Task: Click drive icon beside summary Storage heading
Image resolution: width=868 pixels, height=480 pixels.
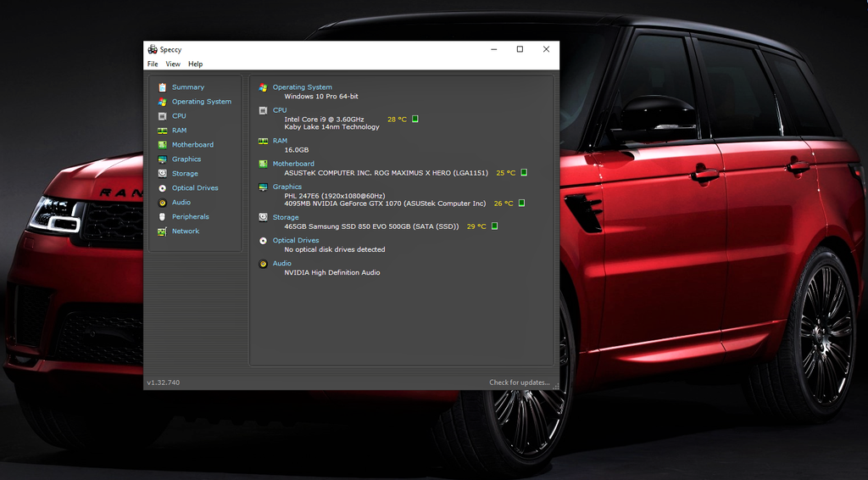Action: click(263, 218)
